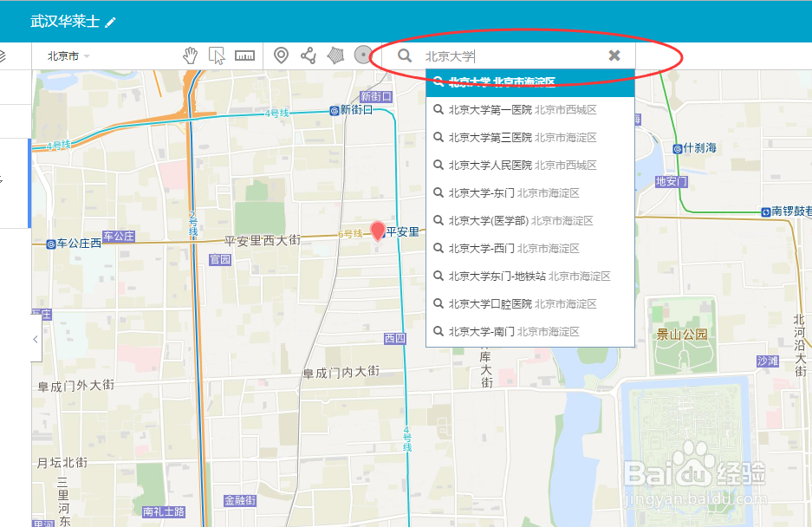812x527 pixels.
Task: Click the 南锣鼓巷 subway station icon
Action: (x=766, y=212)
